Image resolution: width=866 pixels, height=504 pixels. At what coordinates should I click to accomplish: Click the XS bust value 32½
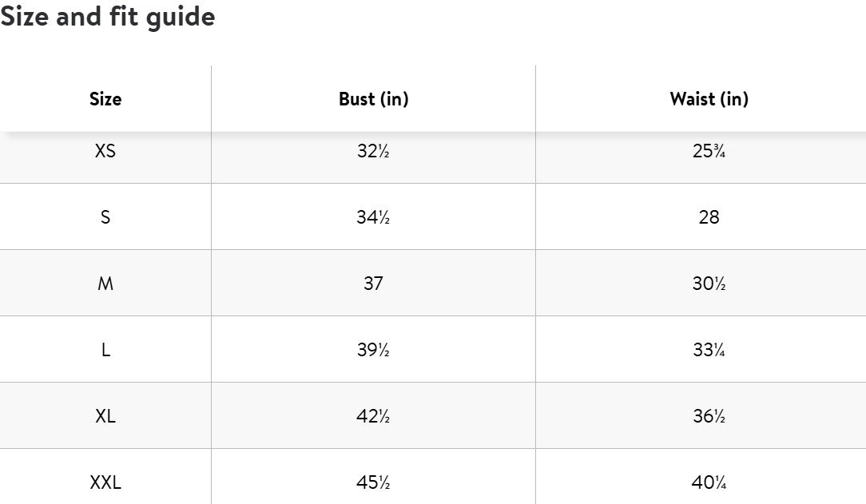[373, 151]
